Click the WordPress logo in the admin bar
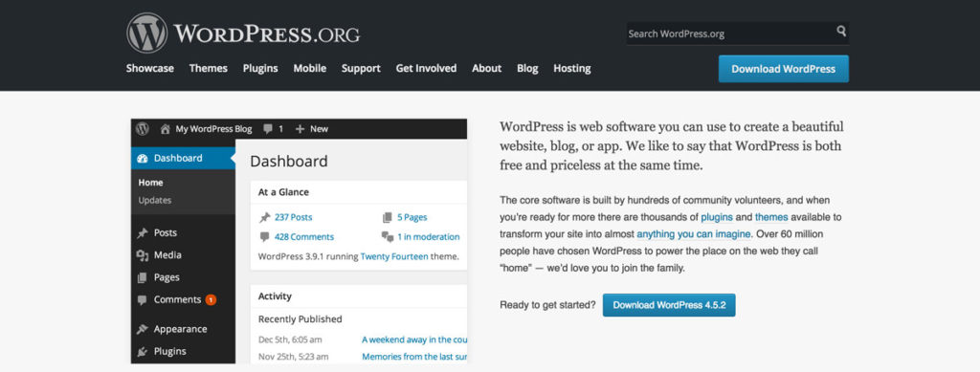Screen dimensions: 980x372 click(x=143, y=128)
